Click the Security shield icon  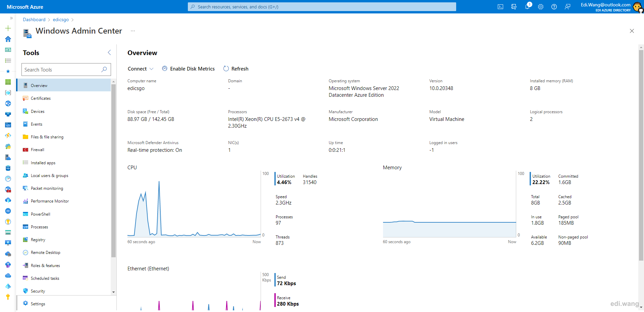25,291
